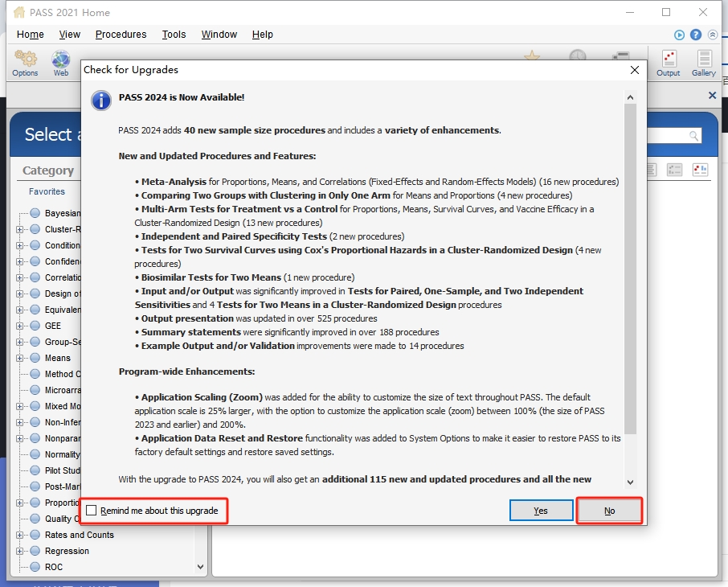728x587 pixels.
Task: Expand the GEE category node
Action: tap(19, 326)
